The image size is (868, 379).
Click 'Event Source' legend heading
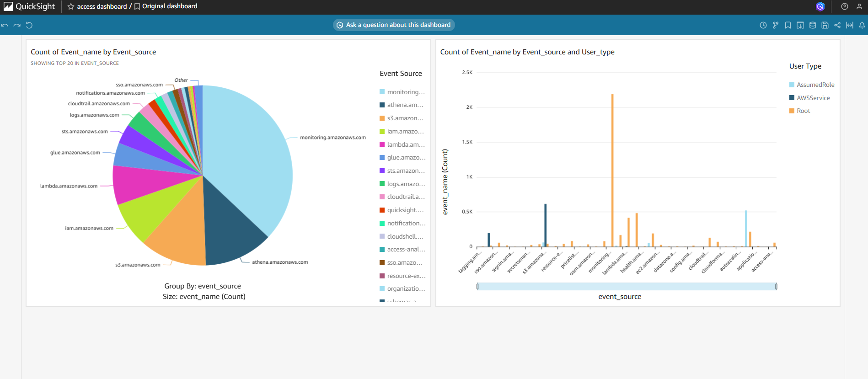pyautogui.click(x=401, y=74)
